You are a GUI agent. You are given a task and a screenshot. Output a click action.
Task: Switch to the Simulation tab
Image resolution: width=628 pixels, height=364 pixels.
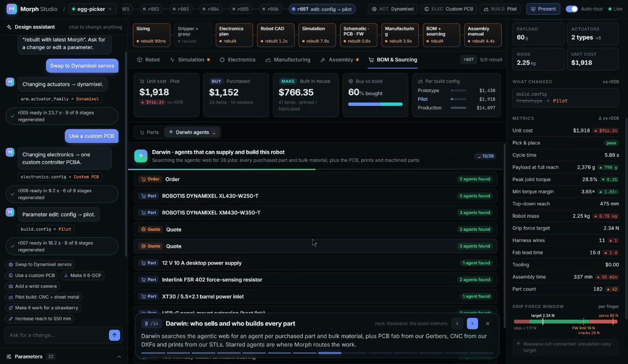pos(189,60)
